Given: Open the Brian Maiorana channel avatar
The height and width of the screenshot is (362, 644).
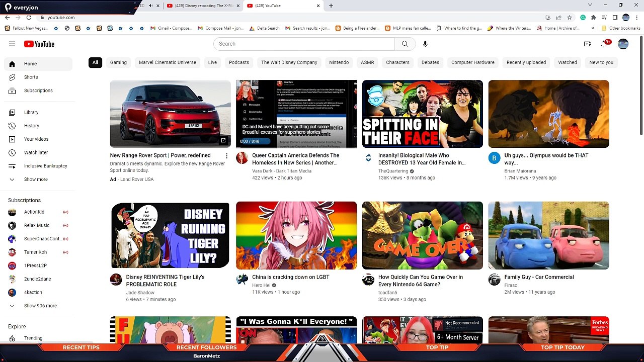Looking at the screenshot, I should [x=494, y=158].
